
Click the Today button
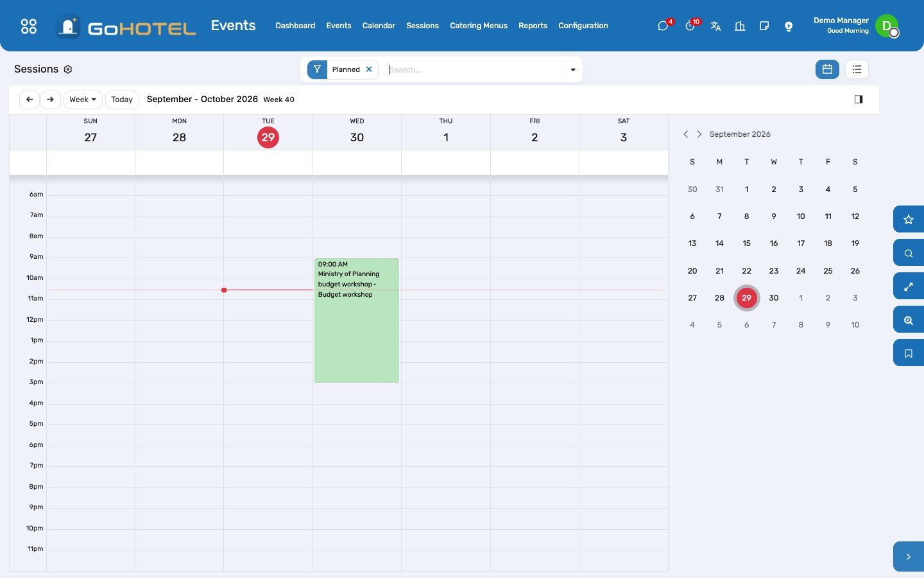tap(122, 100)
